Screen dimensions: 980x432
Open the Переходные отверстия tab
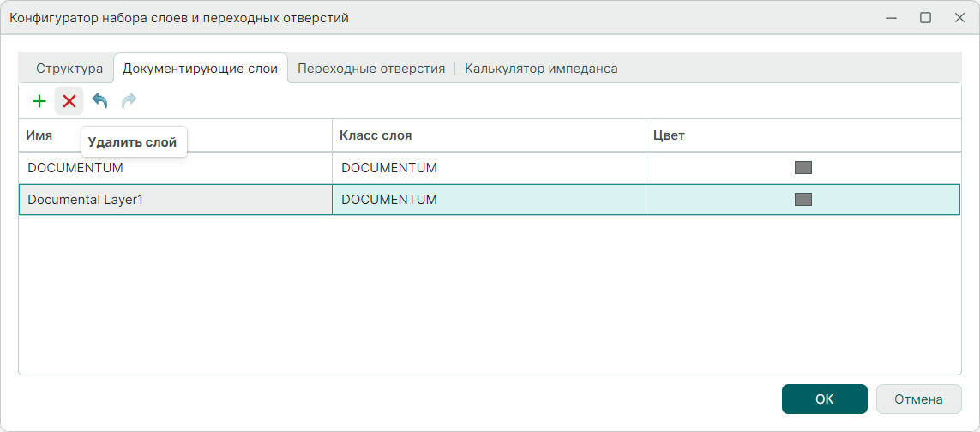371,69
